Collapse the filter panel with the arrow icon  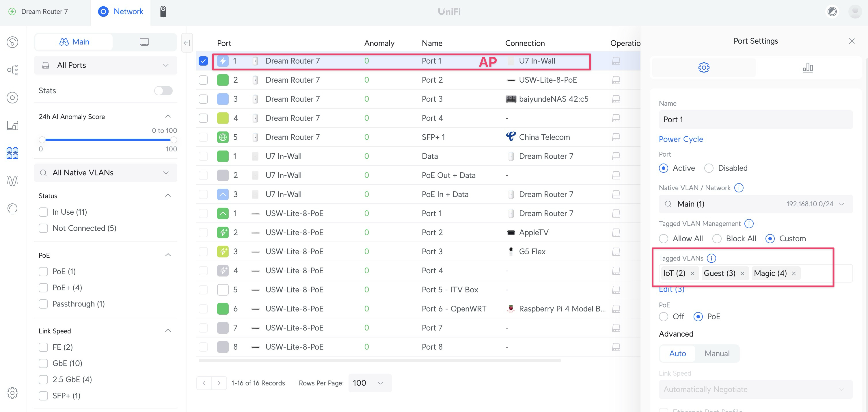click(x=187, y=43)
